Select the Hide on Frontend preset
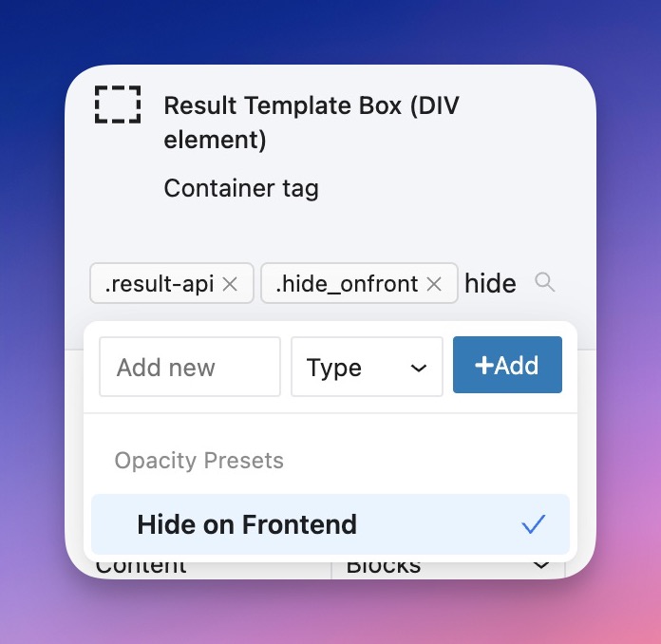661x644 pixels. [x=247, y=524]
